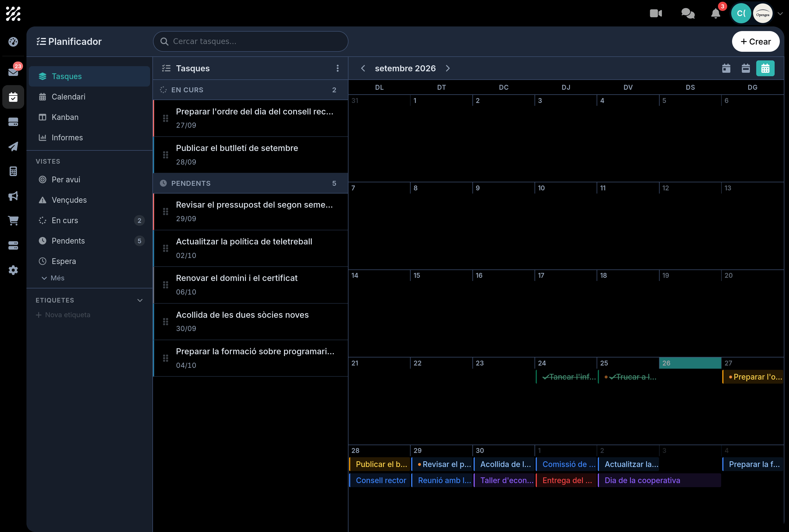
Task: Open the megaphone icon in sidebar
Action: pos(13,196)
